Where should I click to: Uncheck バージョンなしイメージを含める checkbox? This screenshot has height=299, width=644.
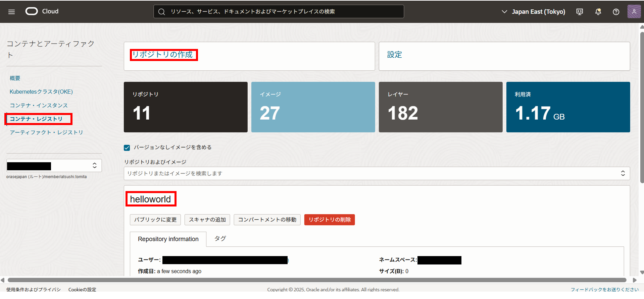[x=127, y=147]
